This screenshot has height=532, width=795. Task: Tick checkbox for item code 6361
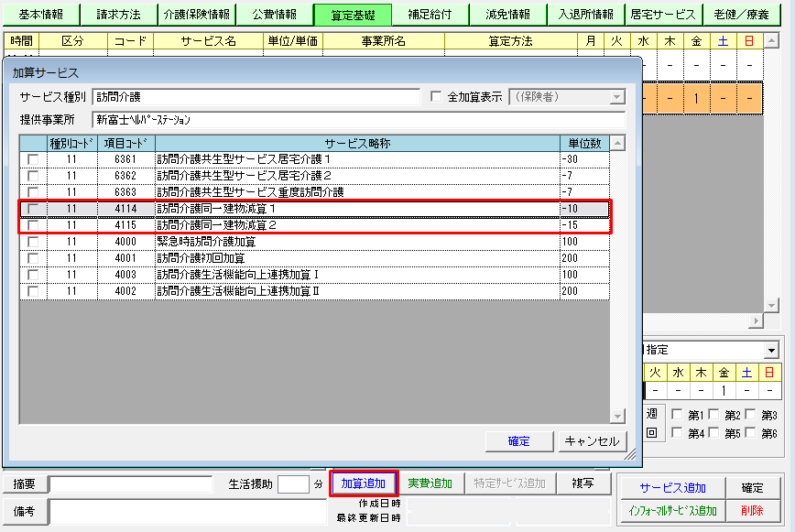coord(33,159)
